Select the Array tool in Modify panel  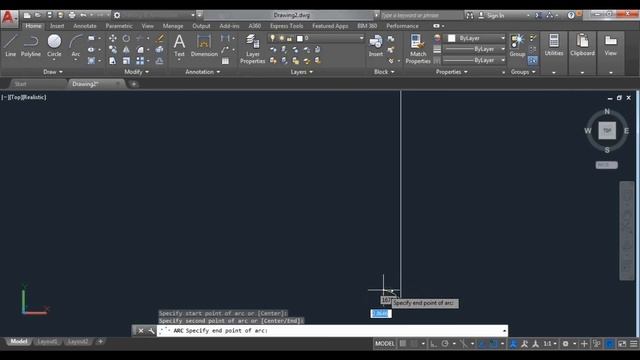(x=140, y=60)
